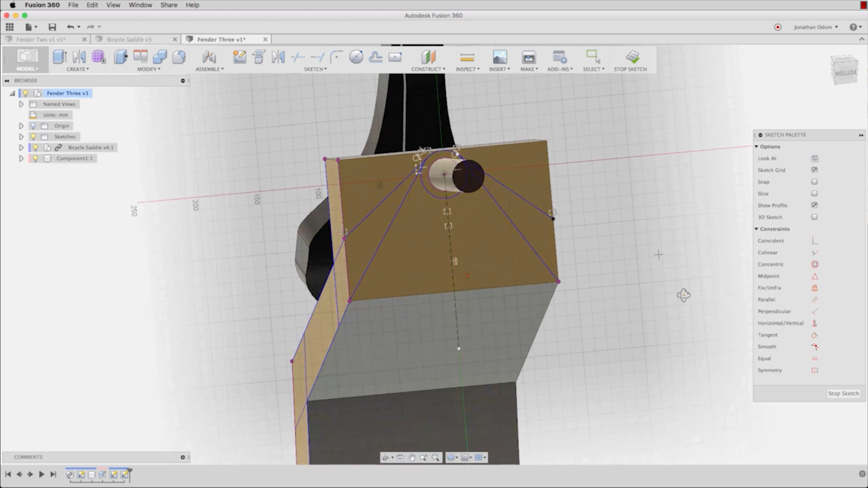Toggle visibility of Component1:1
The width and height of the screenshot is (868, 488).
click(35, 158)
